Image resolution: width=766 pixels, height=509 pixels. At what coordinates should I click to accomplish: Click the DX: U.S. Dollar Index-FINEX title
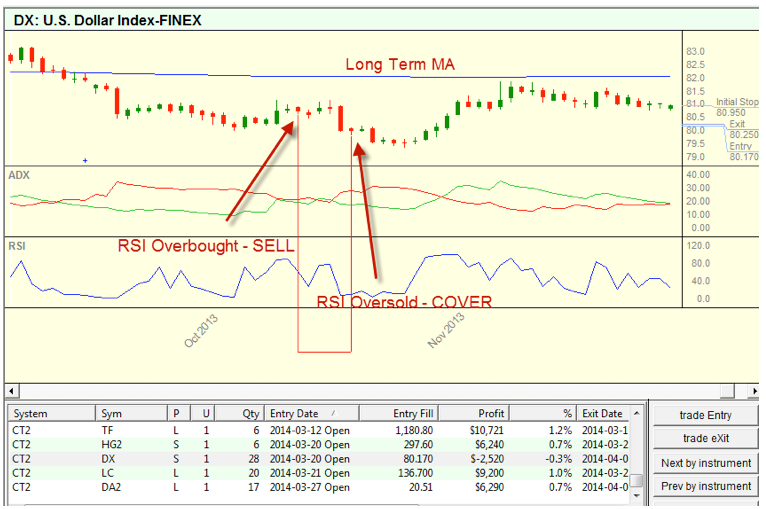107,20
